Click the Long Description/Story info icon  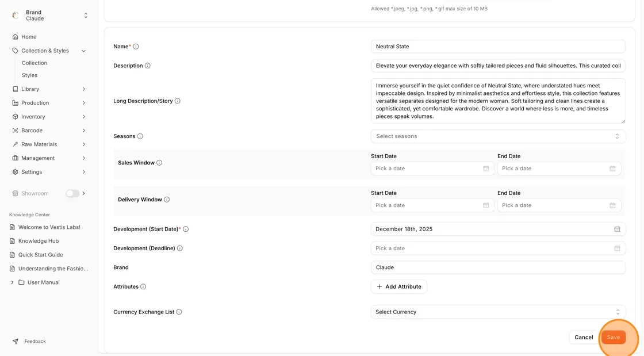click(178, 101)
